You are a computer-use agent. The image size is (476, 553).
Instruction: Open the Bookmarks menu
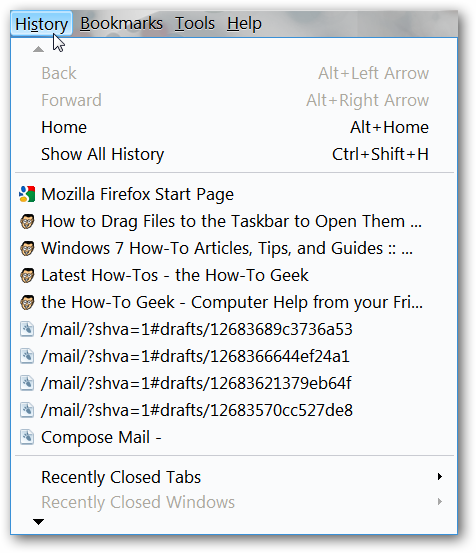(x=121, y=24)
